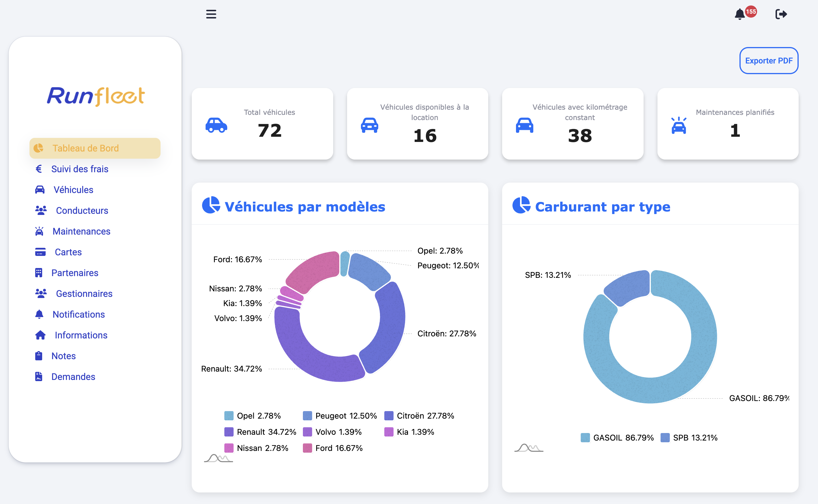Click the notifications bell icon
This screenshot has height=504, width=818.
coord(739,14)
